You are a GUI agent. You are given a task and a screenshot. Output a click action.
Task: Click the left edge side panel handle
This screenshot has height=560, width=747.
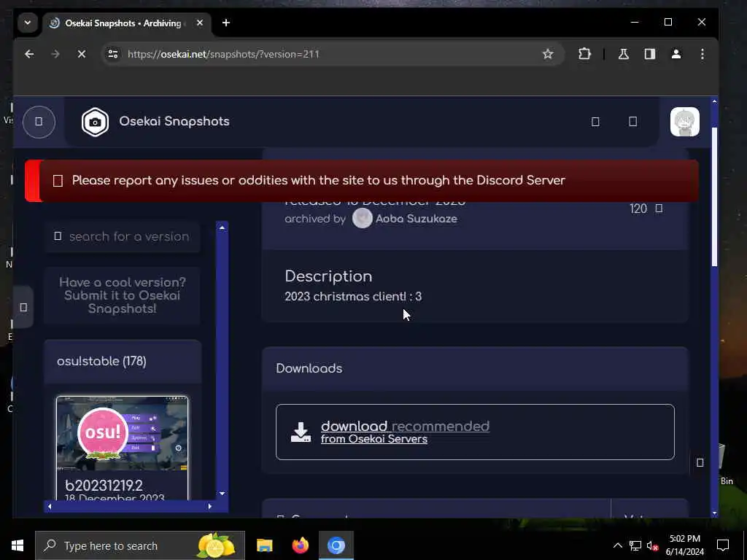coord(23,307)
